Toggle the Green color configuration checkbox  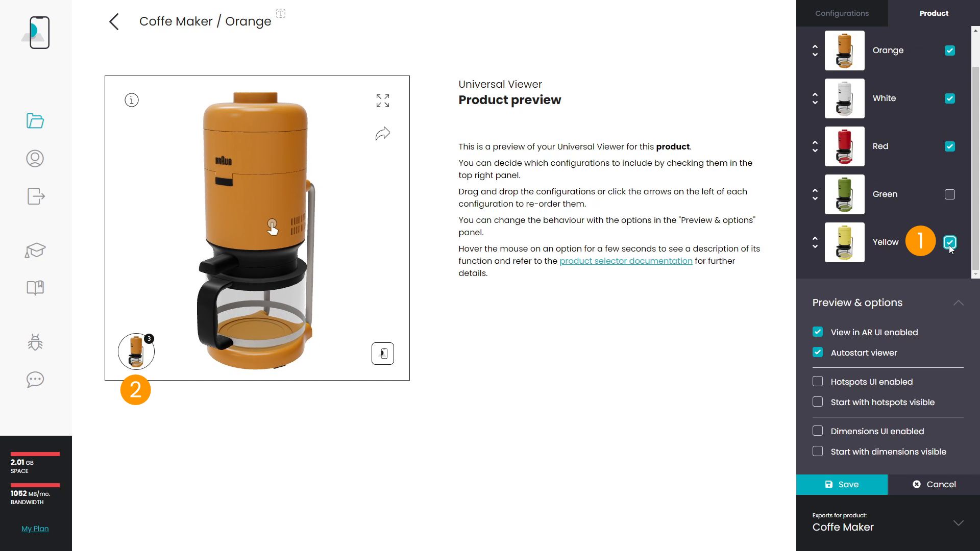pos(950,194)
